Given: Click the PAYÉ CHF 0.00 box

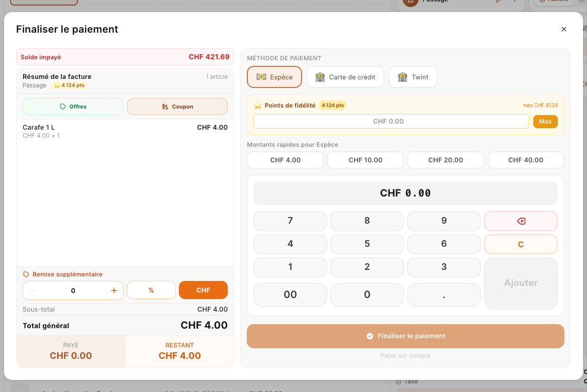Looking at the screenshot, I should (x=71, y=351).
